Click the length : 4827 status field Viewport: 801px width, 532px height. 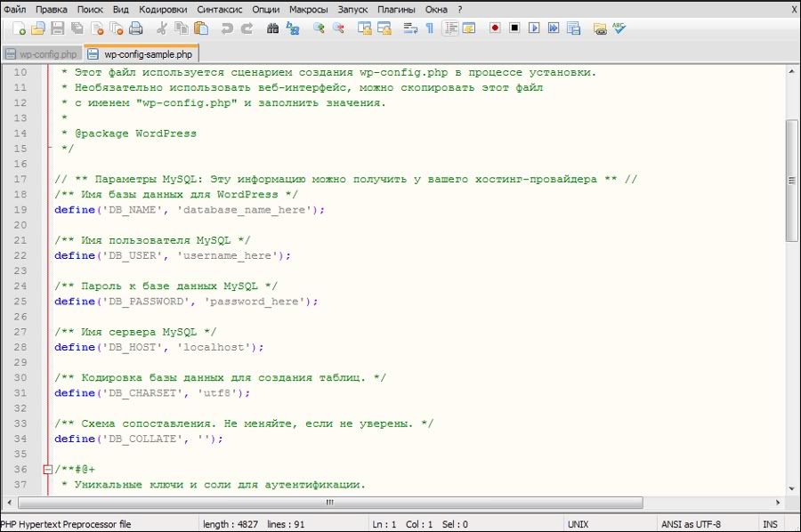(231, 524)
